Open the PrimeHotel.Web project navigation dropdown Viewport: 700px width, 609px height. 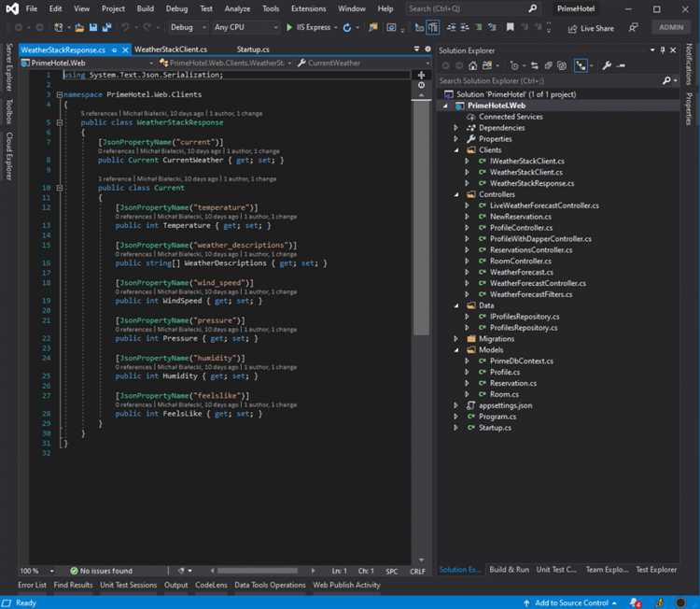[87, 63]
